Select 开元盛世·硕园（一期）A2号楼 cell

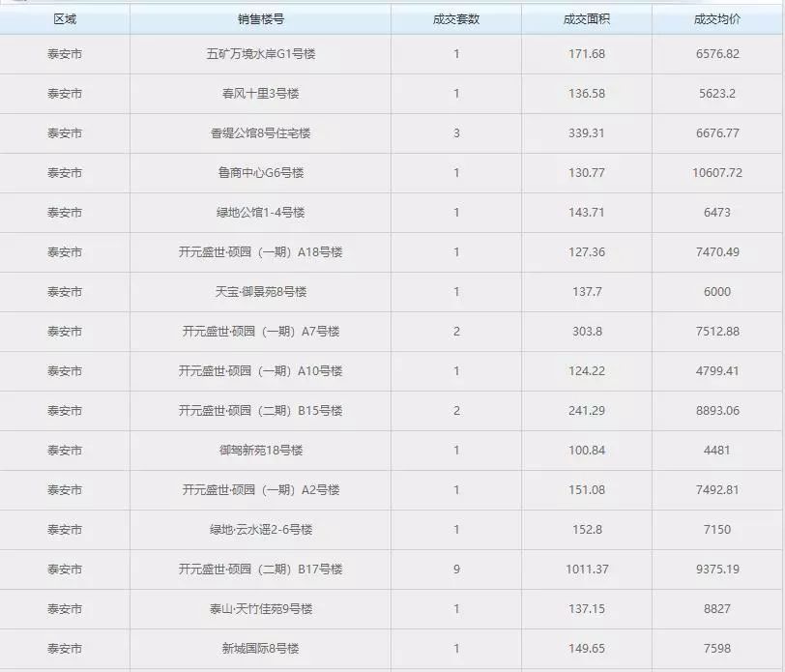point(261,489)
